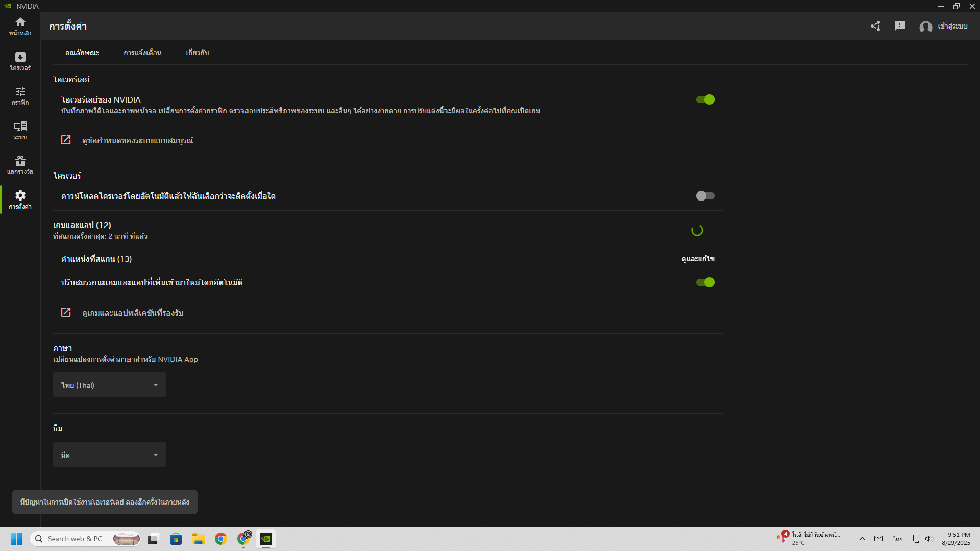Open the Drivers (ไดรเวอร์) sidebar icon

pyautogui.click(x=20, y=61)
